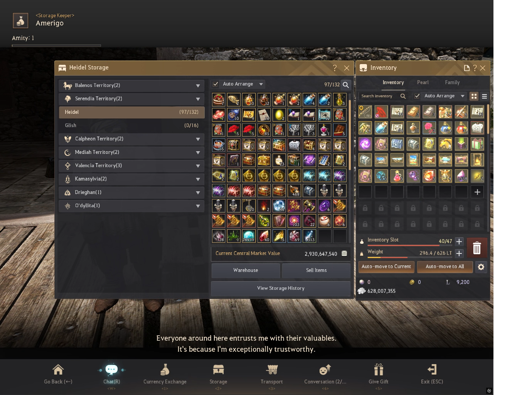
Task: Open Transport from the bottom bar
Action: pyautogui.click(x=272, y=374)
